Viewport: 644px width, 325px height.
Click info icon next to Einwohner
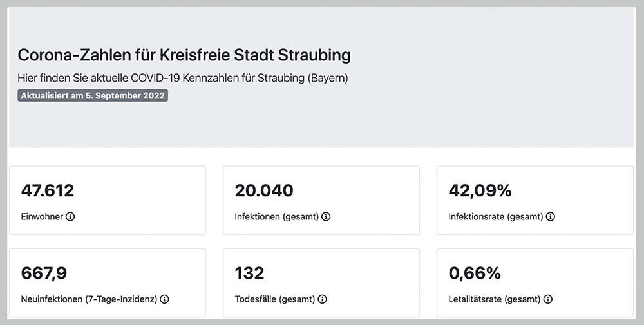pyautogui.click(x=70, y=217)
